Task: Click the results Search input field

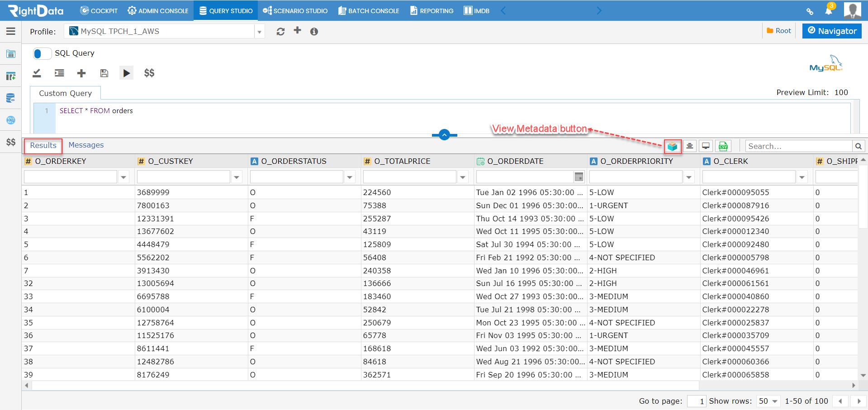Action: [x=798, y=146]
